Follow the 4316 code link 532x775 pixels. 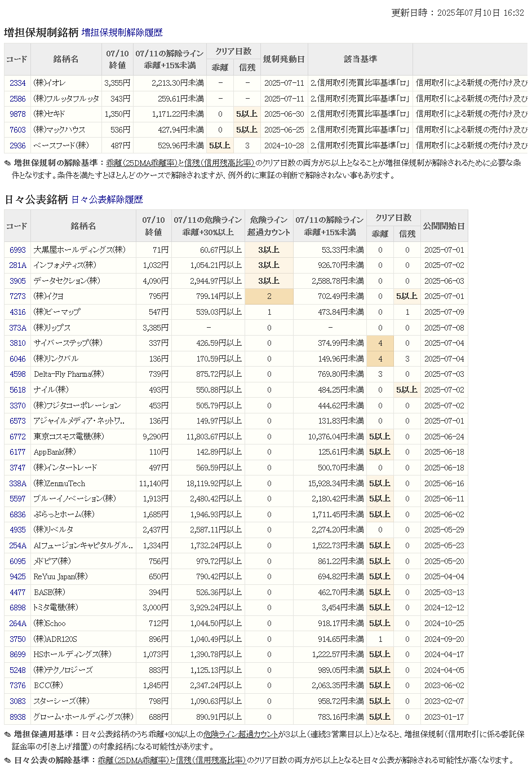pyautogui.click(x=17, y=312)
